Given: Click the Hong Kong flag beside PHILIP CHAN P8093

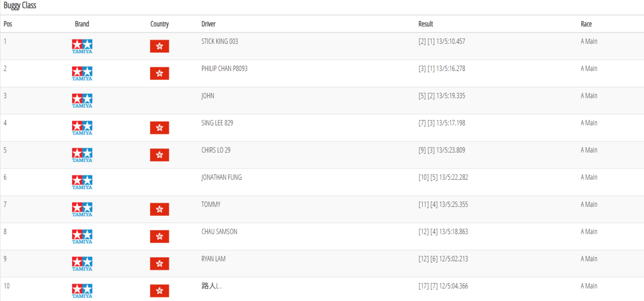Looking at the screenshot, I should [x=159, y=73].
